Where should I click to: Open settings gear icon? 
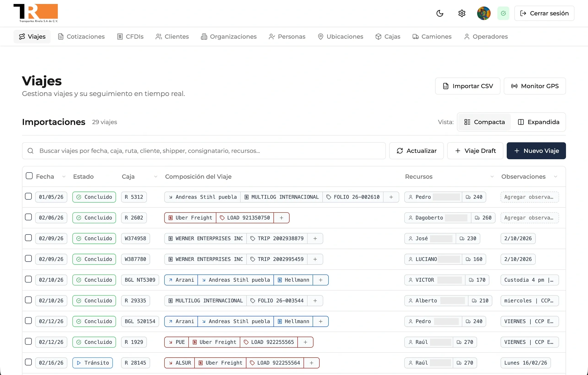(461, 13)
